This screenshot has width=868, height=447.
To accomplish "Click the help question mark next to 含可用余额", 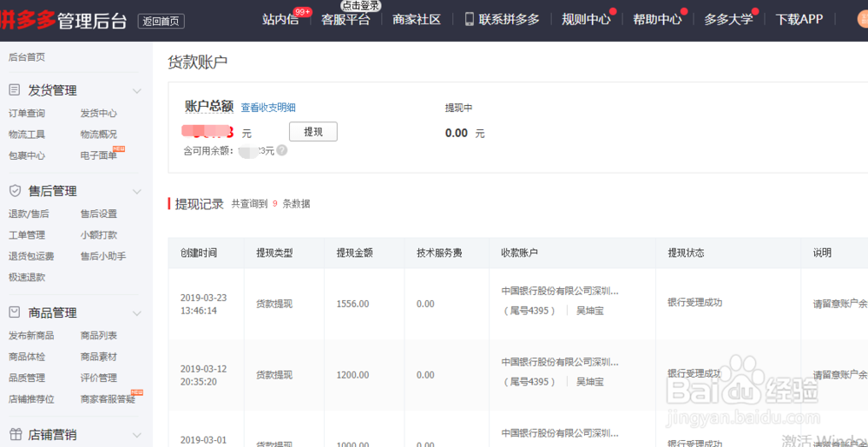I will 282,150.
